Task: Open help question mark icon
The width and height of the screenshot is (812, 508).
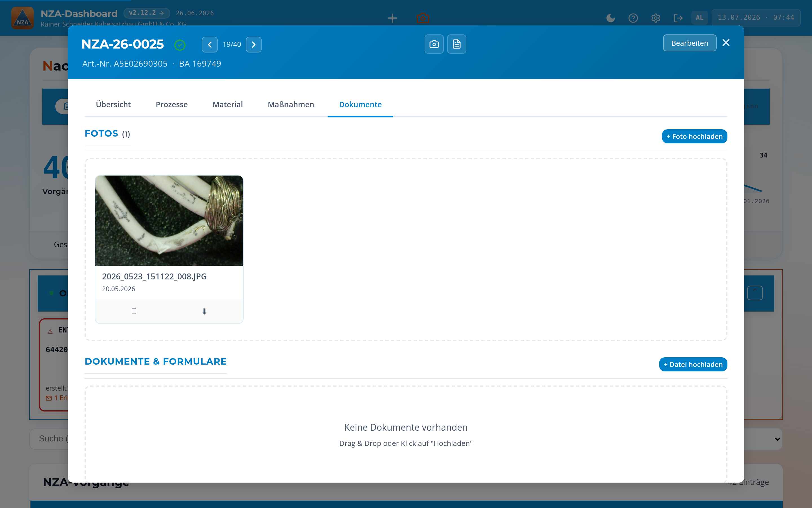Action: (633, 18)
